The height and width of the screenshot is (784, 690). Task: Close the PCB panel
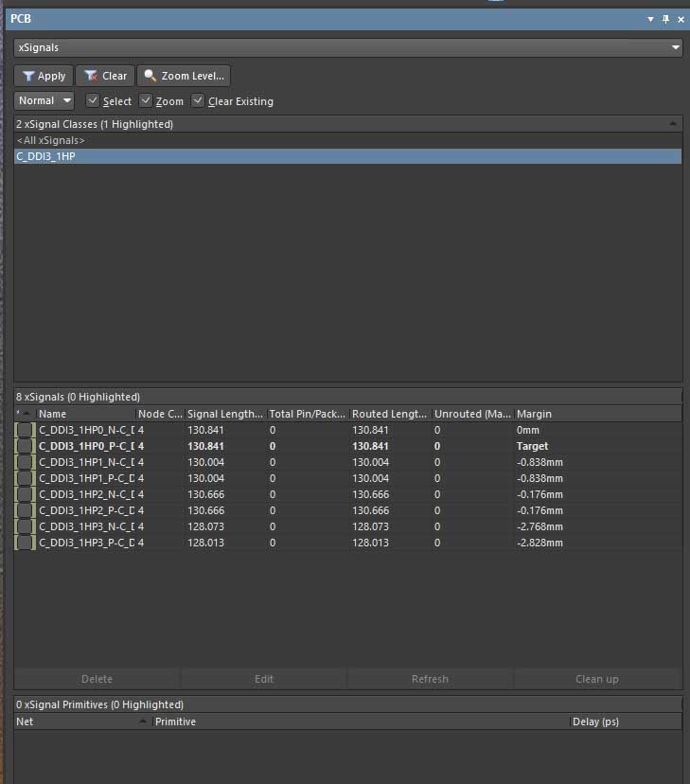(681, 19)
